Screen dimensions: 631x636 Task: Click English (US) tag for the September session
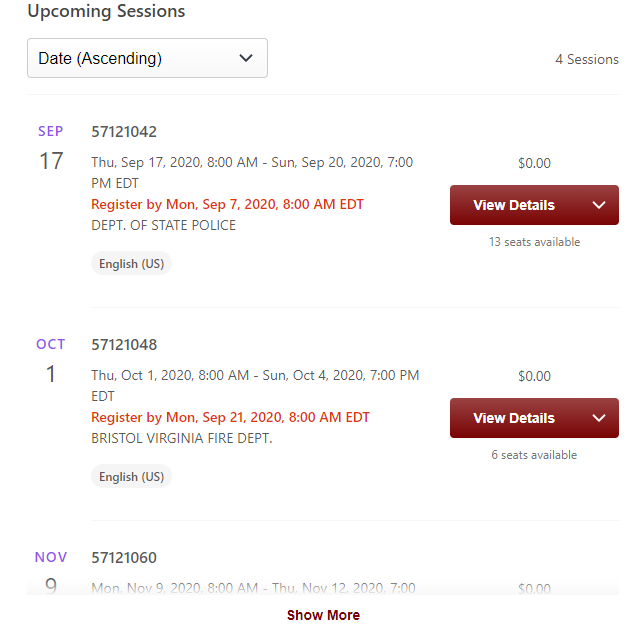[x=131, y=264]
